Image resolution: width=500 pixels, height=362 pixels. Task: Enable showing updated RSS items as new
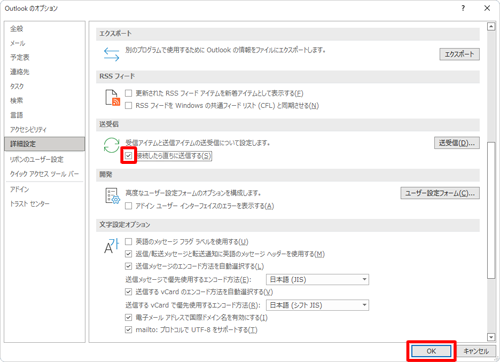point(128,93)
